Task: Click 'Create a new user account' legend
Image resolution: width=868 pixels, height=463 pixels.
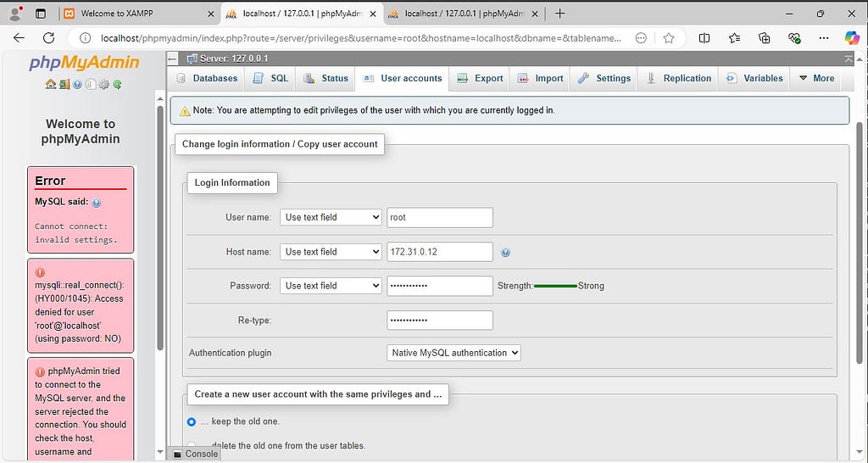Action: click(x=318, y=394)
